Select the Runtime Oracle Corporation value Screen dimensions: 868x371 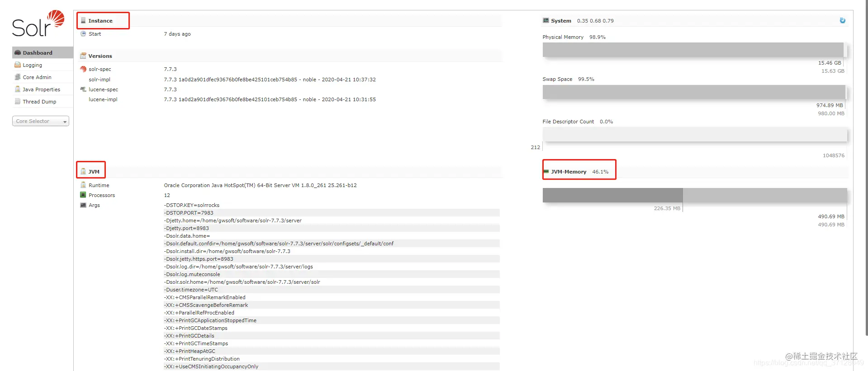(x=260, y=185)
